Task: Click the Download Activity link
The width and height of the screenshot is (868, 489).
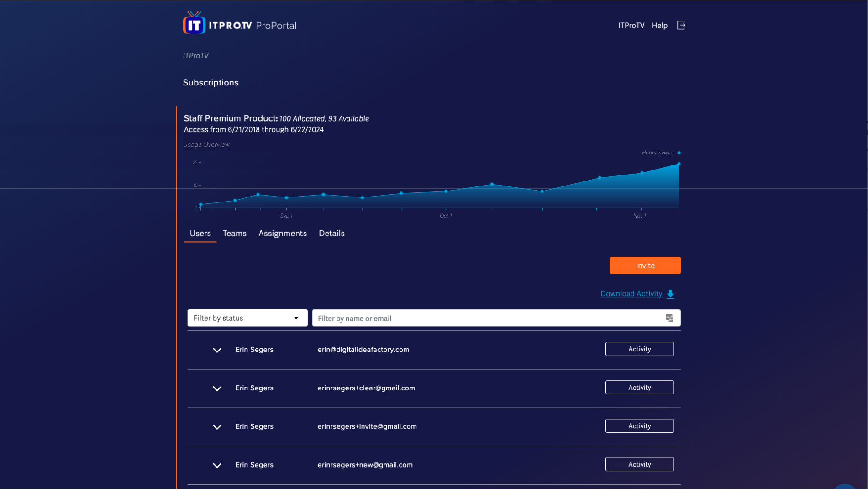Action: pos(631,294)
